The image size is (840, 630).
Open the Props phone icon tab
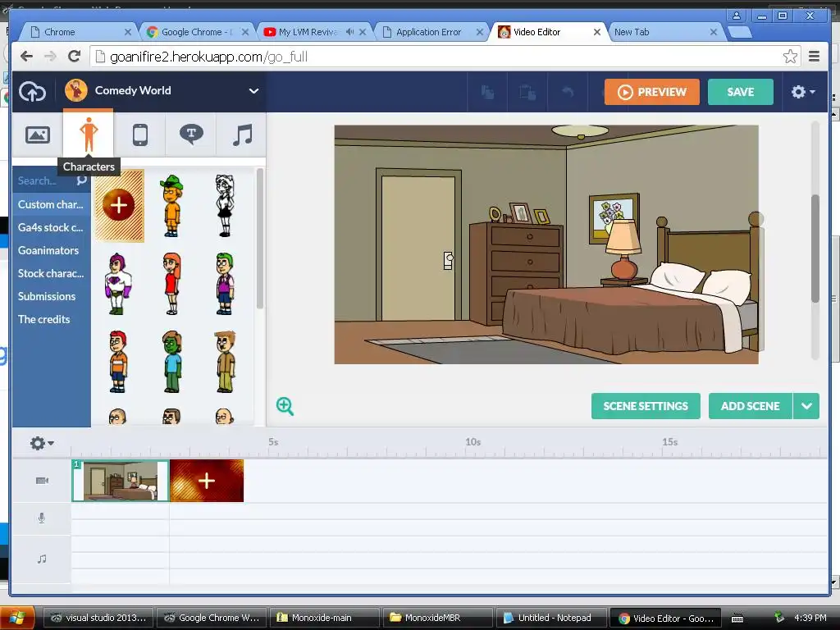pyautogui.click(x=139, y=135)
